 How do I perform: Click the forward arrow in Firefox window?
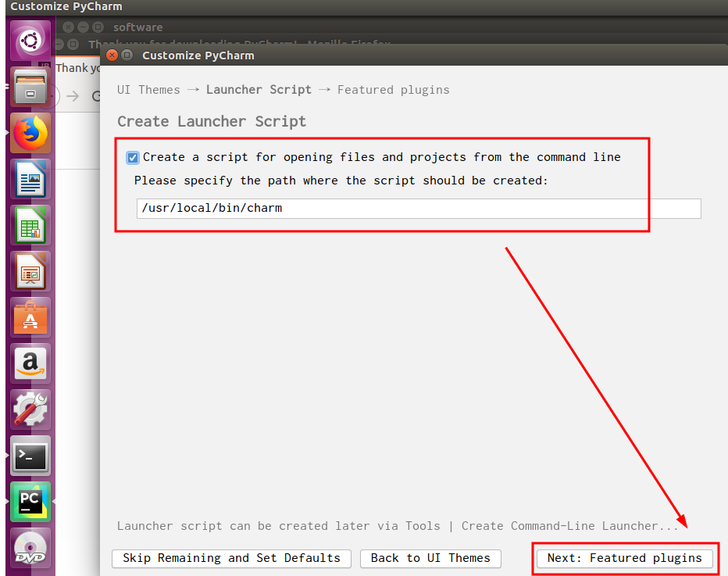tap(73, 96)
